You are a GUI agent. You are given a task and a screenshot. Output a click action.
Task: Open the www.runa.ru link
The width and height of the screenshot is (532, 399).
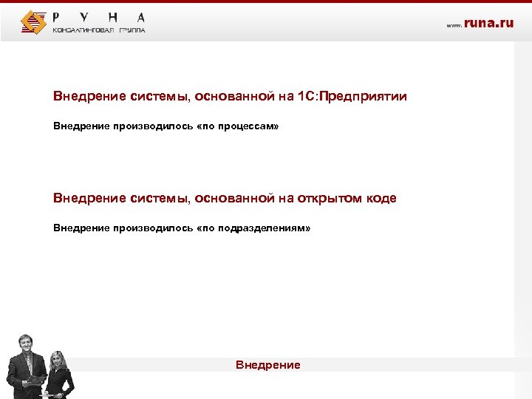pos(480,23)
